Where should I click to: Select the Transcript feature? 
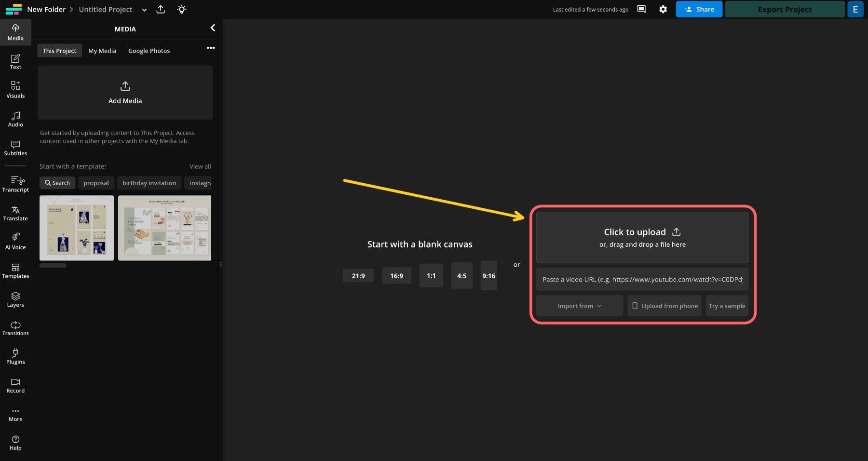coord(15,184)
